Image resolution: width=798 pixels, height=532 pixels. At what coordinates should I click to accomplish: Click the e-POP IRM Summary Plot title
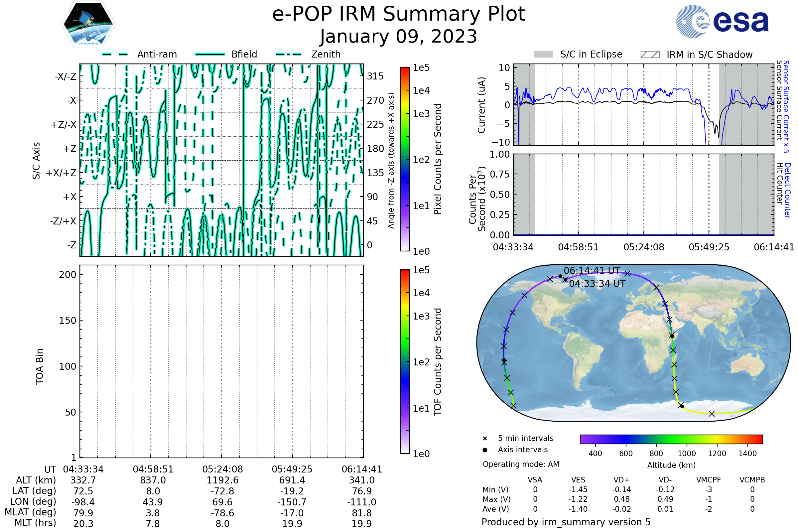click(399, 14)
